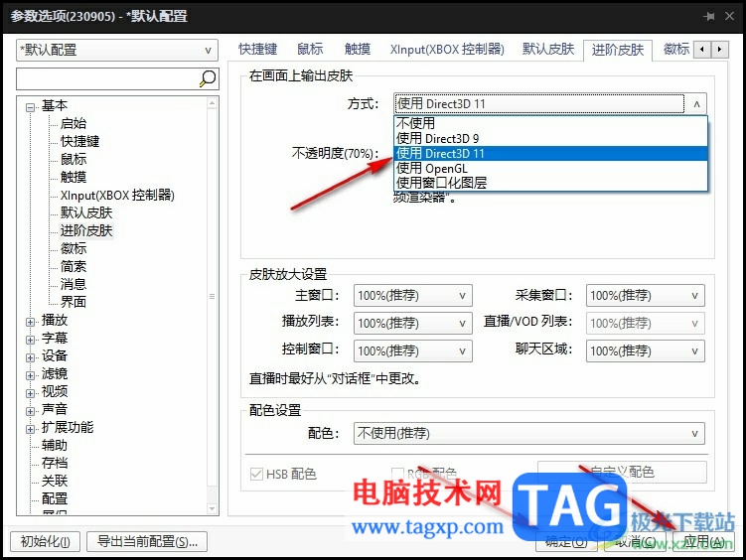
Task: Select XInput(XBOX 控制器) in the tree
Action: coord(117,195)
